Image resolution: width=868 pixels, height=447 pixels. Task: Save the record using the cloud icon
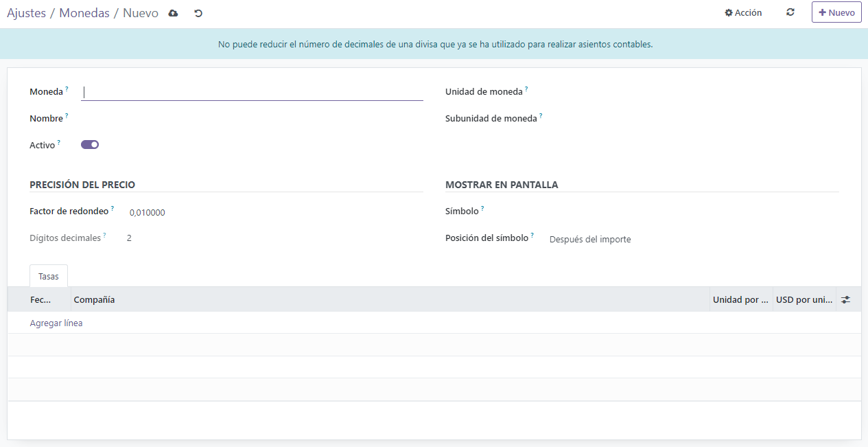point(172,12)
